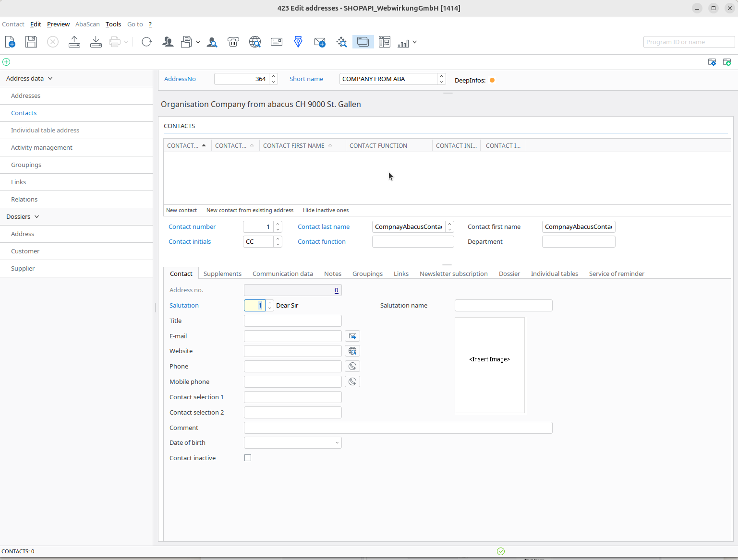Open the Date of birth dropdown
Viewport: 738px width, 560px height.
337,443
